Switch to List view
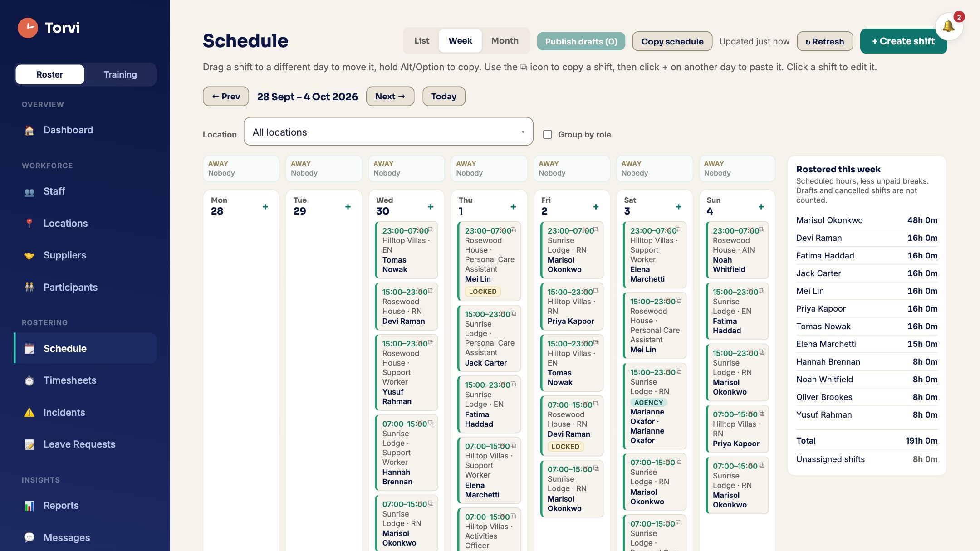The width and height of the screenshot is (980, 551). (x=421, y=41)
